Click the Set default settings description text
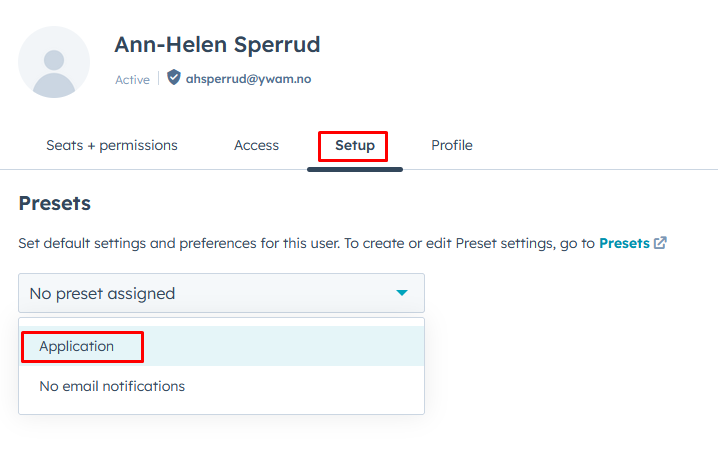This screenshot has height=460, width=718. coord(300,243)
